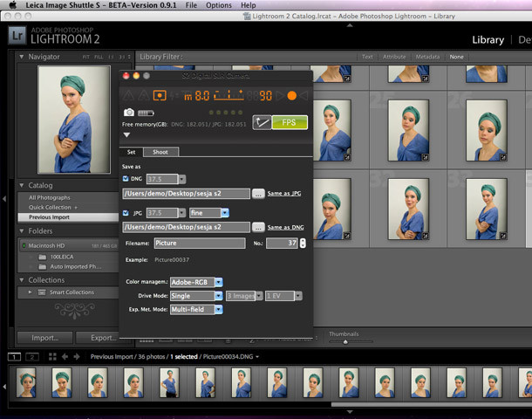Viewport: 532px width, 419px height.
Task: Click the Smart Collections set icon
Action: 42,292
